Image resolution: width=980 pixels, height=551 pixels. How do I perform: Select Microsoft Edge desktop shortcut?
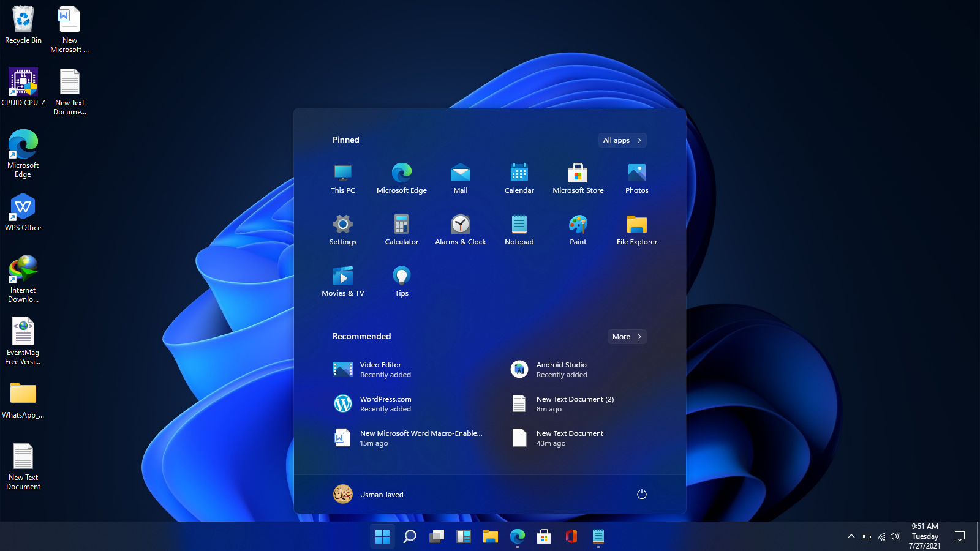(23, 154)
